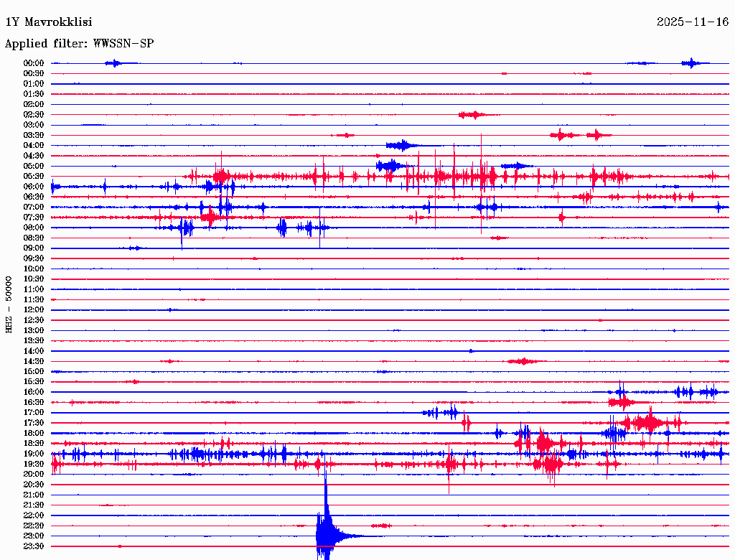Select the 21:30 time label
Image resolution: width=735 pixels, height=560 pixels.
34,505
